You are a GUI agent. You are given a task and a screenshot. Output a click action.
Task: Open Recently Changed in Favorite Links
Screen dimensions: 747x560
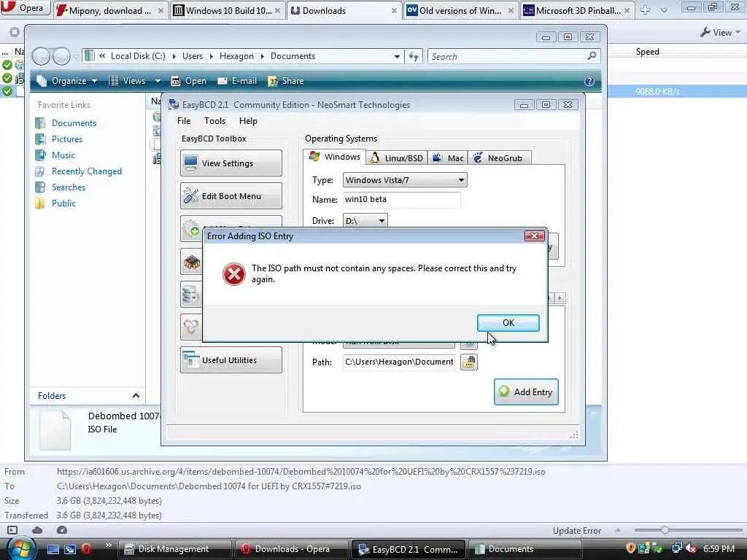tap(87, 171)
